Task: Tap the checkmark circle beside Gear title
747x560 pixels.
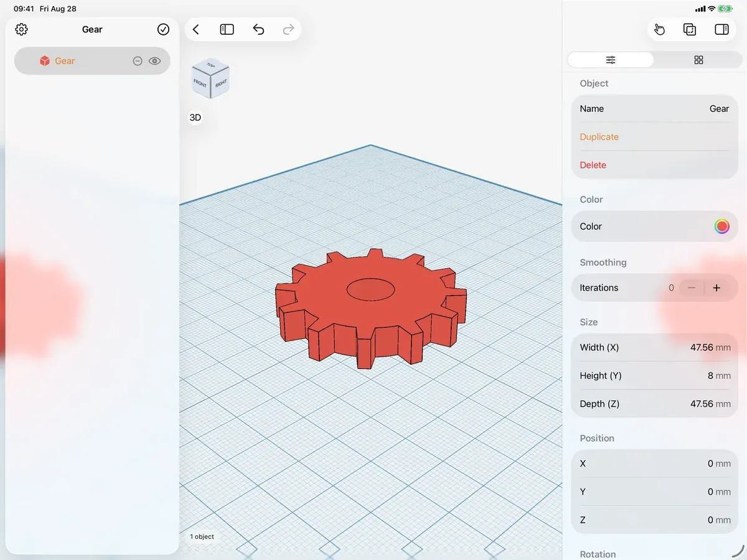Action: tap(163, 29)
